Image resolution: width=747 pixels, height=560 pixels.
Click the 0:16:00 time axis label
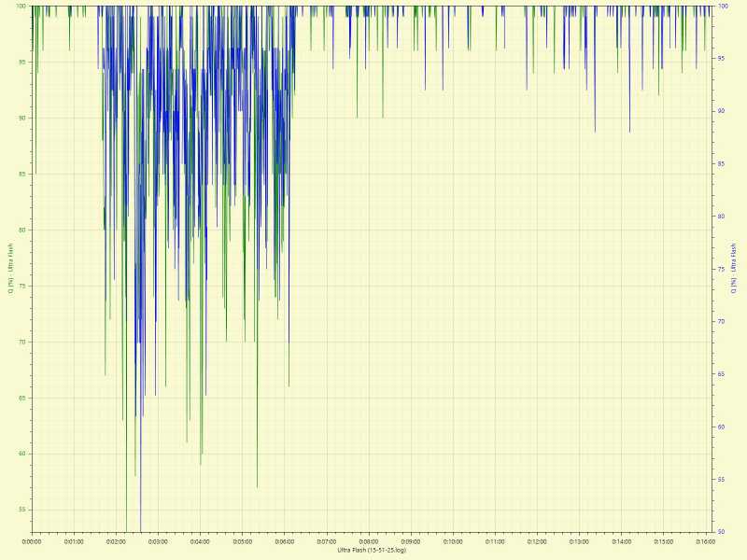(706, 542)
